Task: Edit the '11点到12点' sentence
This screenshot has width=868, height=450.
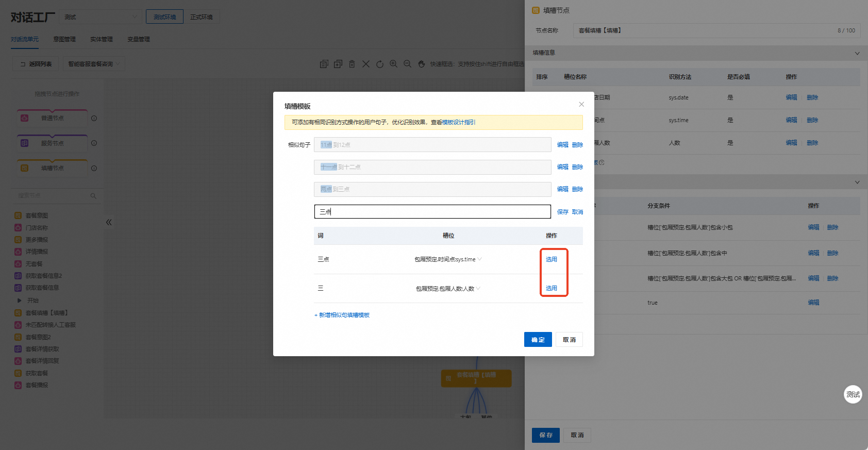Action: point(562,145)
